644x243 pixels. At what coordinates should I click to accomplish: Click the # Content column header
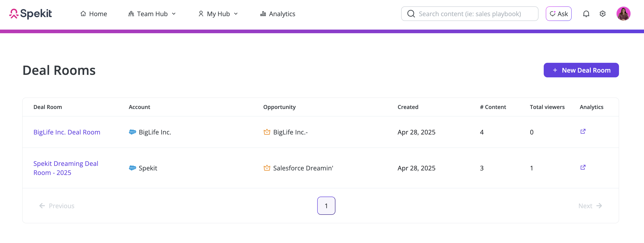coord(493,107)
